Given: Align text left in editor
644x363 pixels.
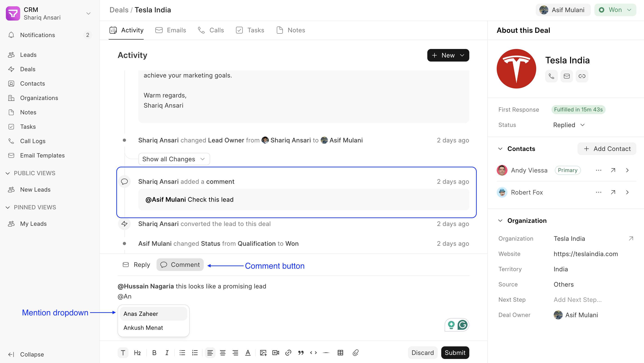Looking at the screenshot, I should click(x=210, y=352).
